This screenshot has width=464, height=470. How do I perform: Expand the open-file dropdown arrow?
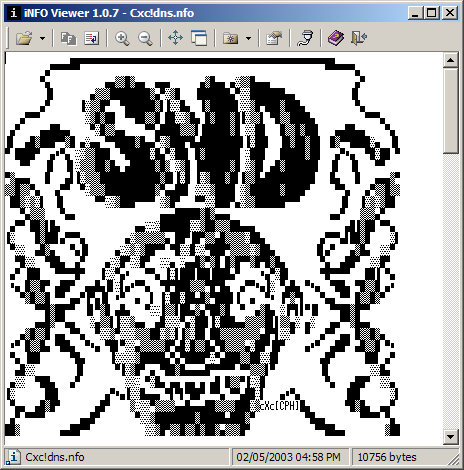pos(42,38)
